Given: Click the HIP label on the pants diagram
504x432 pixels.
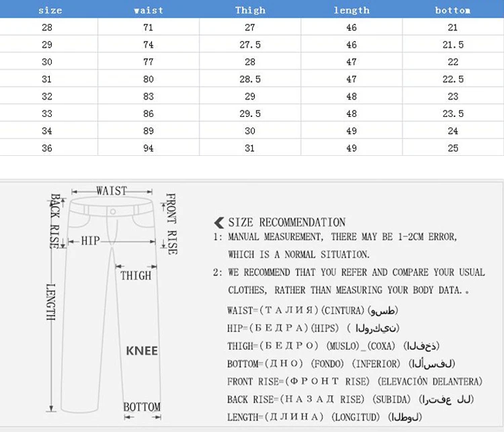Looking at the screenshot, I should [90, 241].
